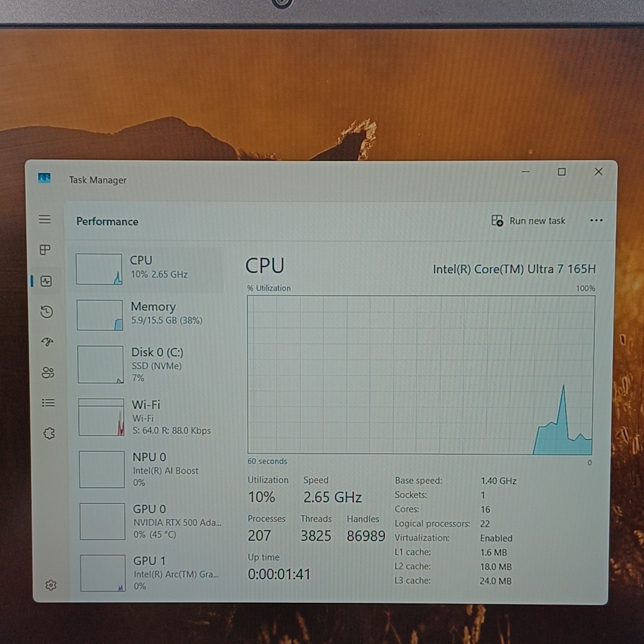Open the App history icon
The image size is (644, 644).
[x=46, y=312]
